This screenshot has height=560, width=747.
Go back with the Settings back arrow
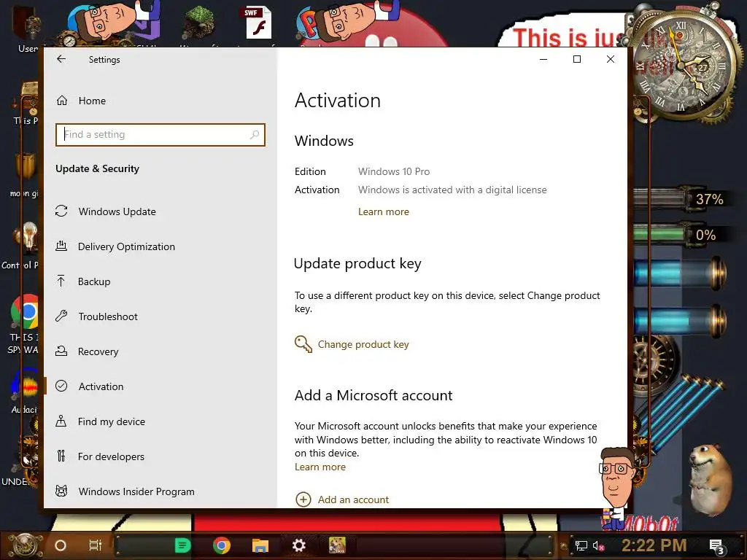[61, 59]
